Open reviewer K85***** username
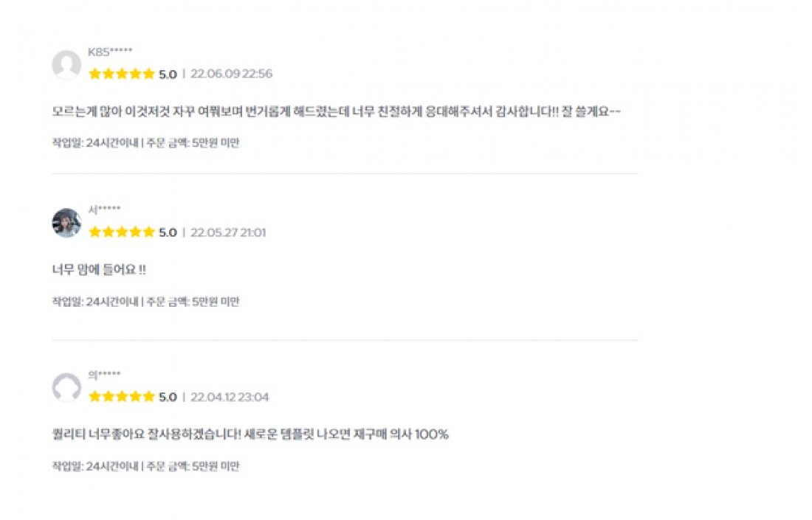 tap(110, 52)
